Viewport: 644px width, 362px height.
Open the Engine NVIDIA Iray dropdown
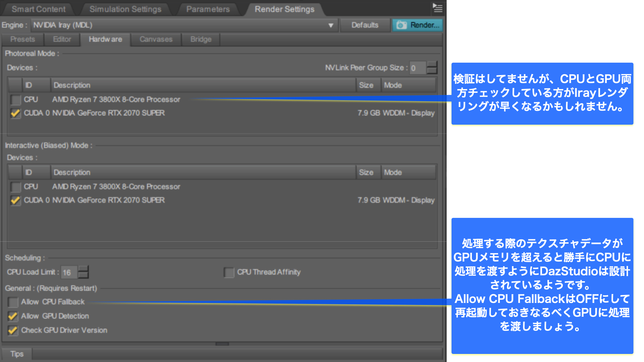click(184, 25)
